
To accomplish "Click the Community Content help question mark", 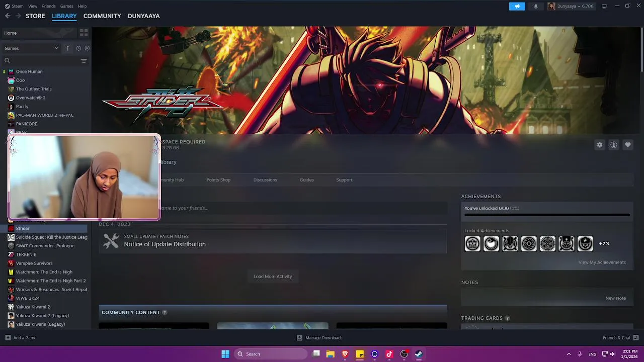I will click(x=164, y=313).
